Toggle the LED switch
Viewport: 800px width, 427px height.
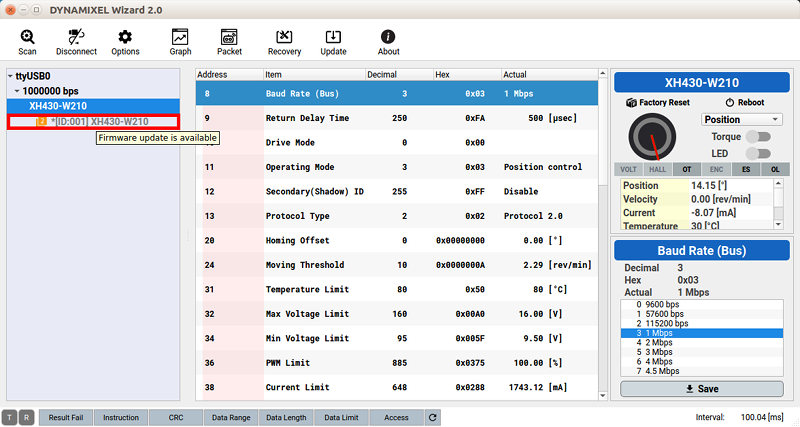[x=758, y=154]
